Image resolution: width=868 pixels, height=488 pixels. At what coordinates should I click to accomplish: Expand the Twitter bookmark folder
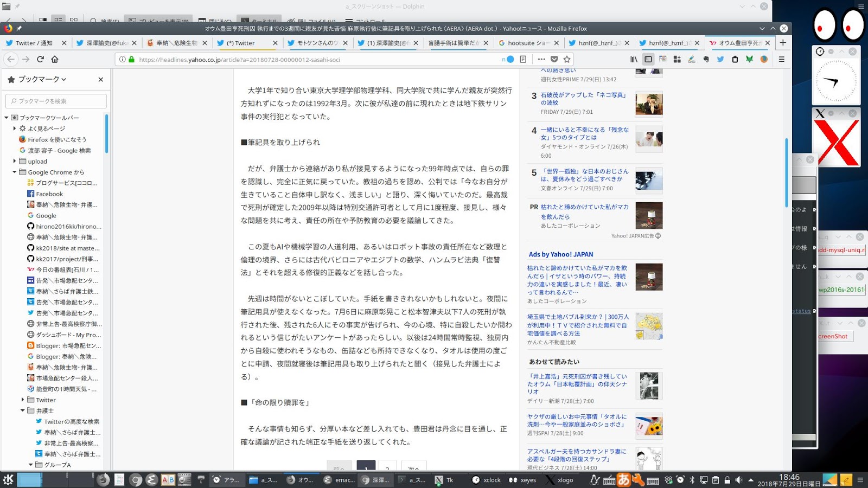(23, 400)
